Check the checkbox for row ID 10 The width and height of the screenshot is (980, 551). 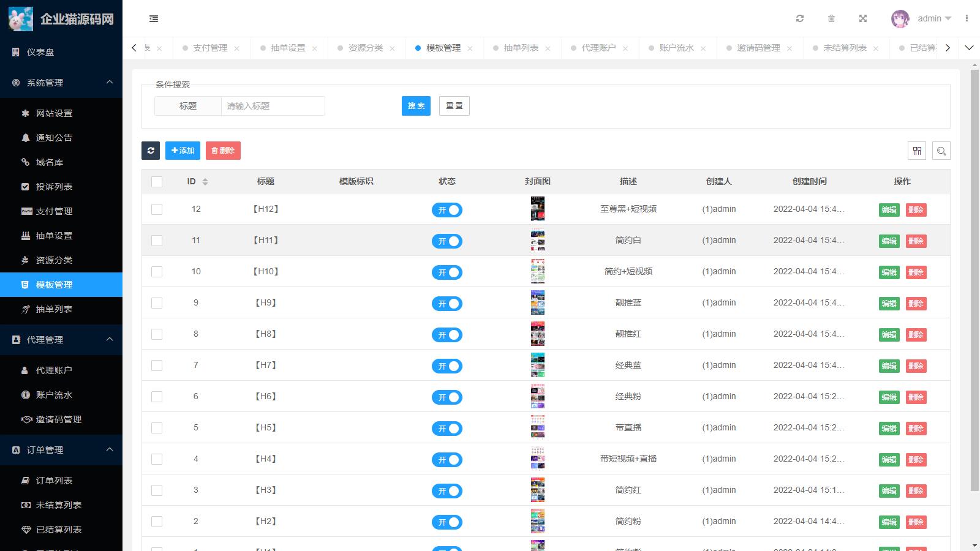pos(157,272)
